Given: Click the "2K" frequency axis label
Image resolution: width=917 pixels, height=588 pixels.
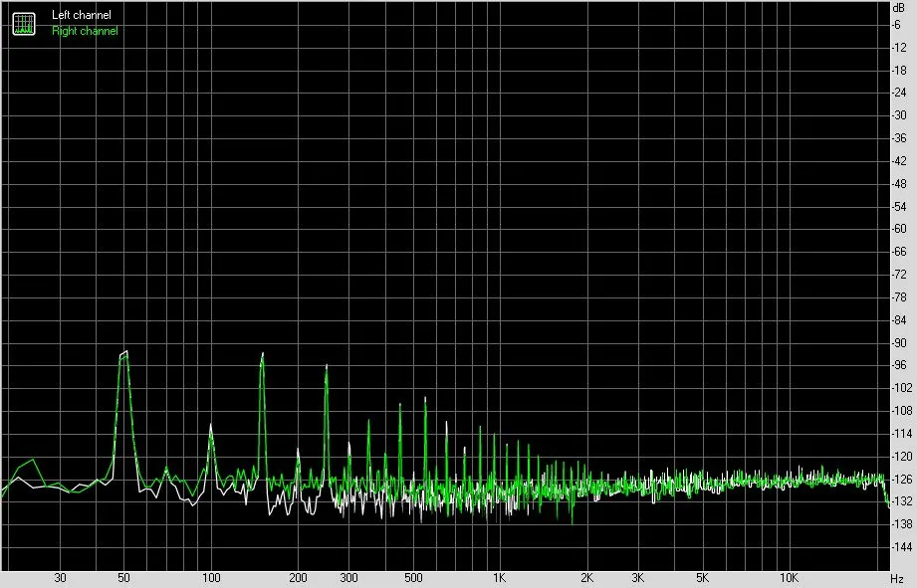Looking at the screenshot, I should (586, 578).
